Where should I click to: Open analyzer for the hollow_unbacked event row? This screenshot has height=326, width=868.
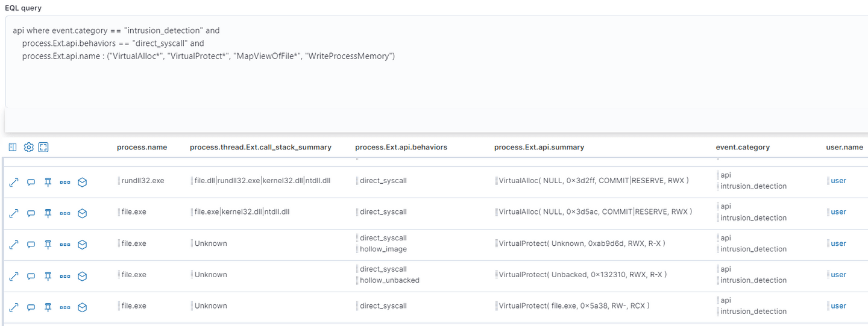[83, 276]
